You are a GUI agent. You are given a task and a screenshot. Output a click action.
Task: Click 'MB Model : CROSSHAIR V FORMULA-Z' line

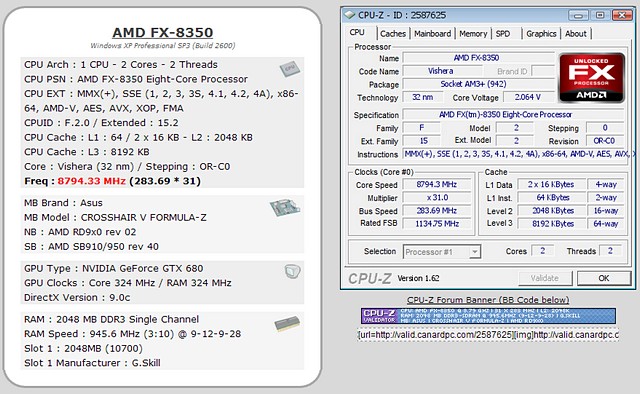[x=115, y=217]
